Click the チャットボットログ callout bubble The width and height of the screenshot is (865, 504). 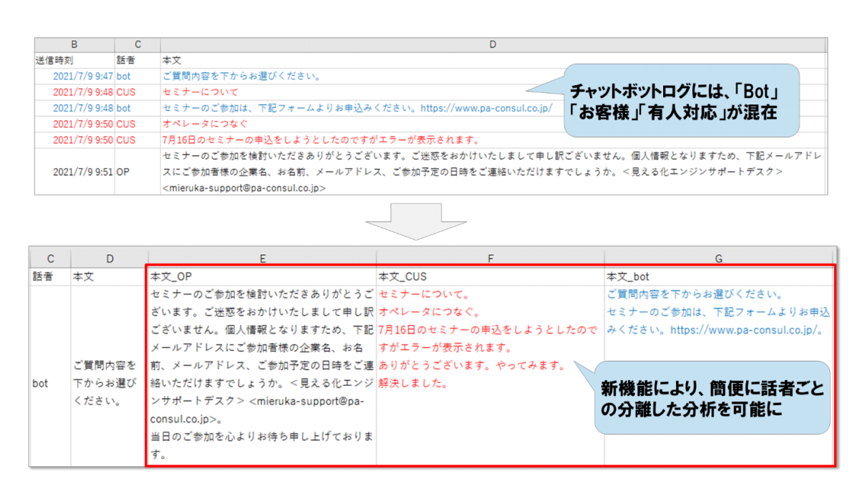pyautogui.click(x=680, y=101)
